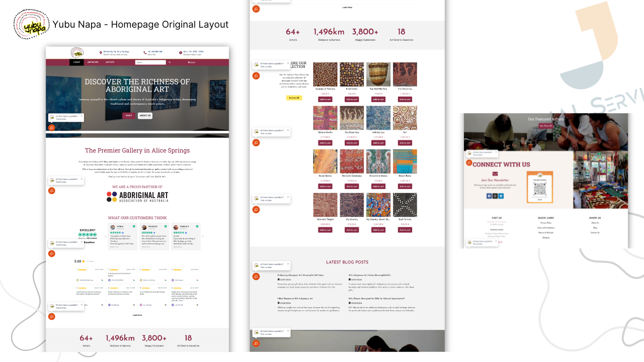Click the search field in the navbar
This screenshot has width=644, height=362.
tap(150, 62)
